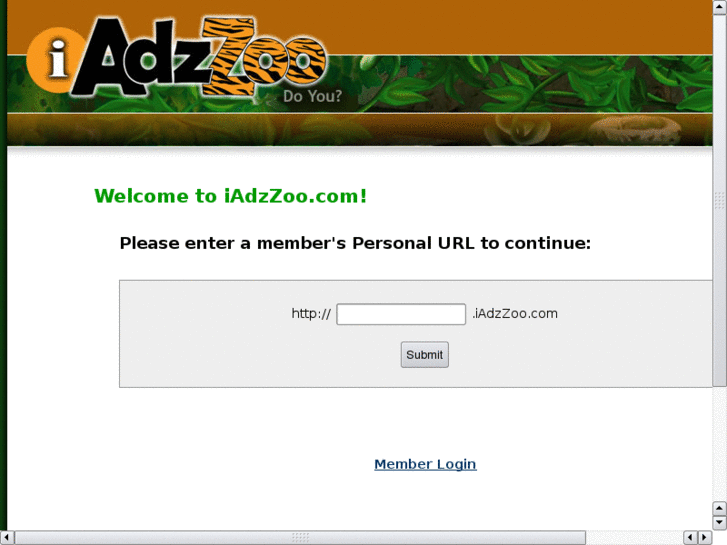The image size is (727, 545).
Task: Click the ".iAdzZoo.com" suffix label
Action: (x=515, y=314)
